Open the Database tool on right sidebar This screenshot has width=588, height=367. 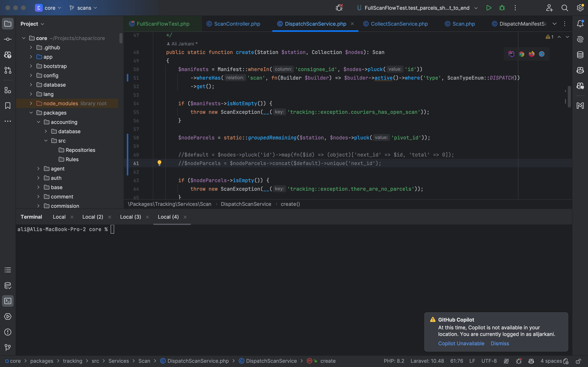click(x=580, y=55)
